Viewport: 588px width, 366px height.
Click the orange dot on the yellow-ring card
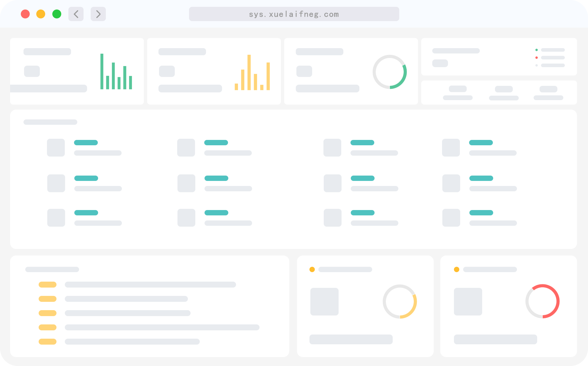[x=312, y=269]
